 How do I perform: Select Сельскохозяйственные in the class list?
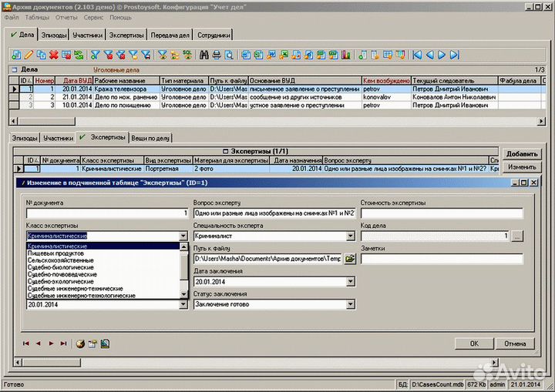[x=61, y=260]
